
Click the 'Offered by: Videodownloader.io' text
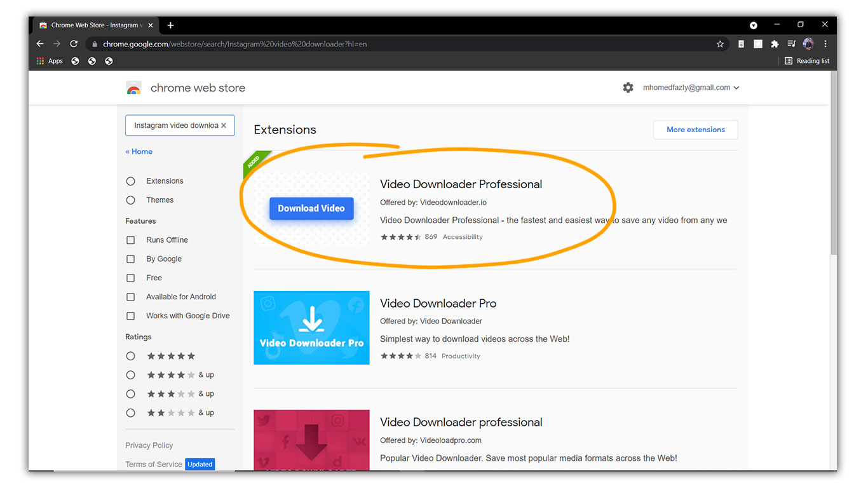[x=433, y=203]
